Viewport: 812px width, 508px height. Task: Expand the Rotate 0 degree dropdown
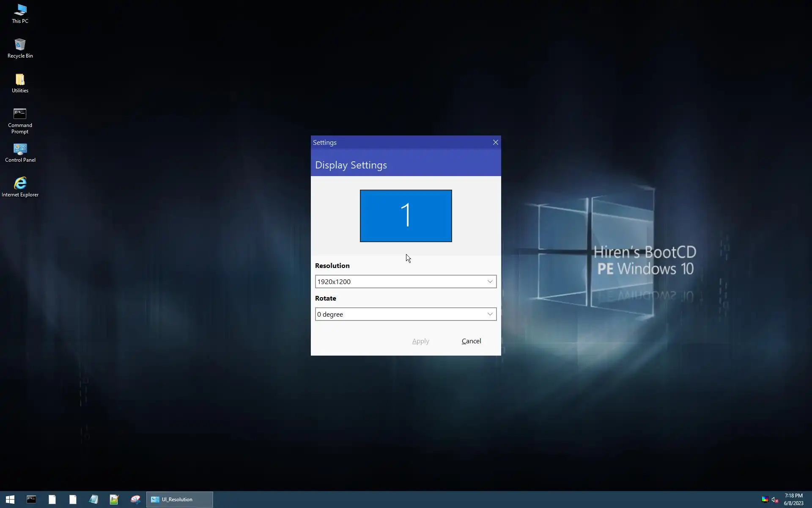pos(406,314)
